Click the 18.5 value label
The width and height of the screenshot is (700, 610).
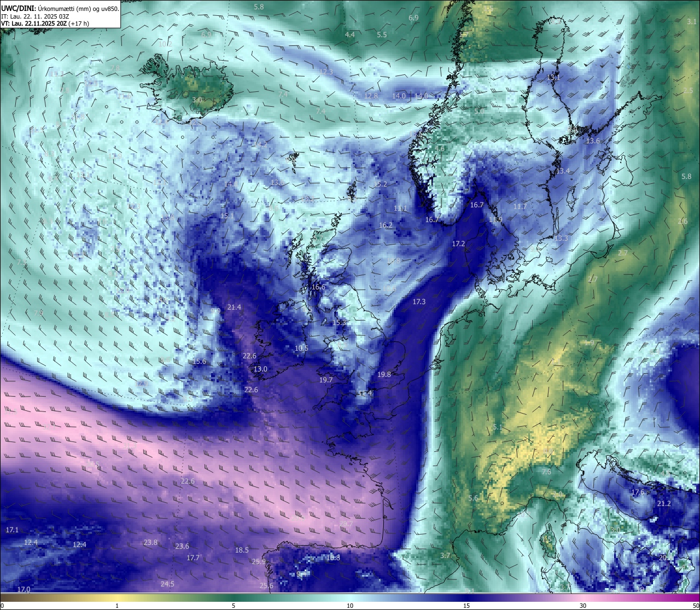[x=242, y=550]
